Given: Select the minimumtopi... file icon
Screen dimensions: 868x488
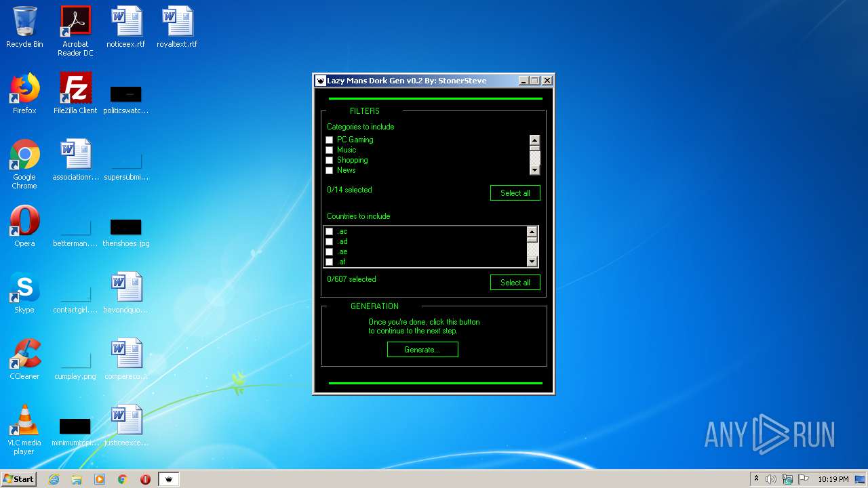Looking at the screenshot, I should 75,432.
